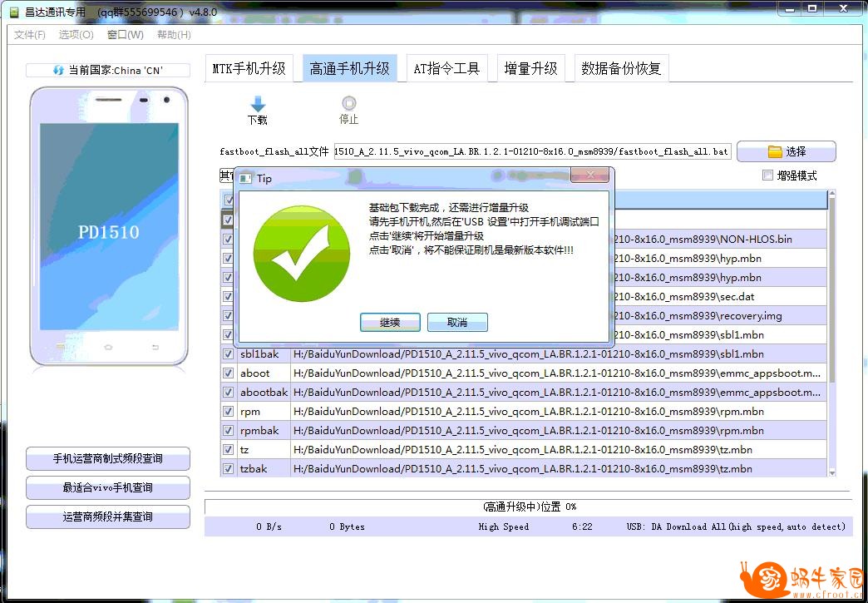Uncheck the tz row checkbox
The image size is (868, 603).
coord(228,450)
